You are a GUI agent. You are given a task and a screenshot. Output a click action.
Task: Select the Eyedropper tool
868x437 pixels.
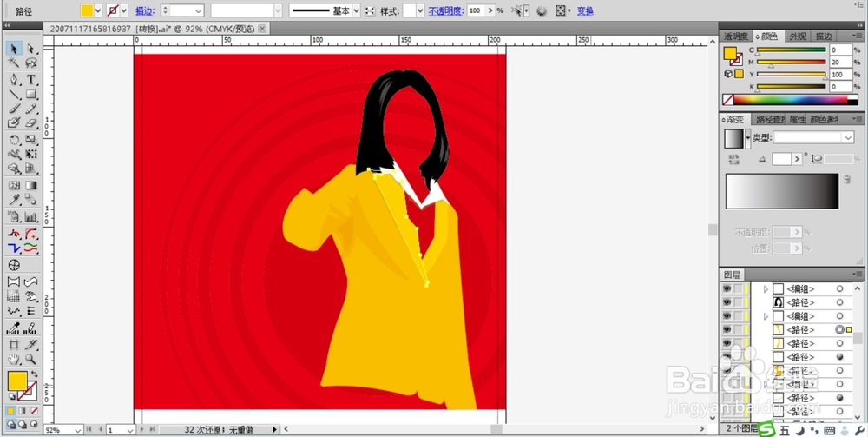(14, 200)
